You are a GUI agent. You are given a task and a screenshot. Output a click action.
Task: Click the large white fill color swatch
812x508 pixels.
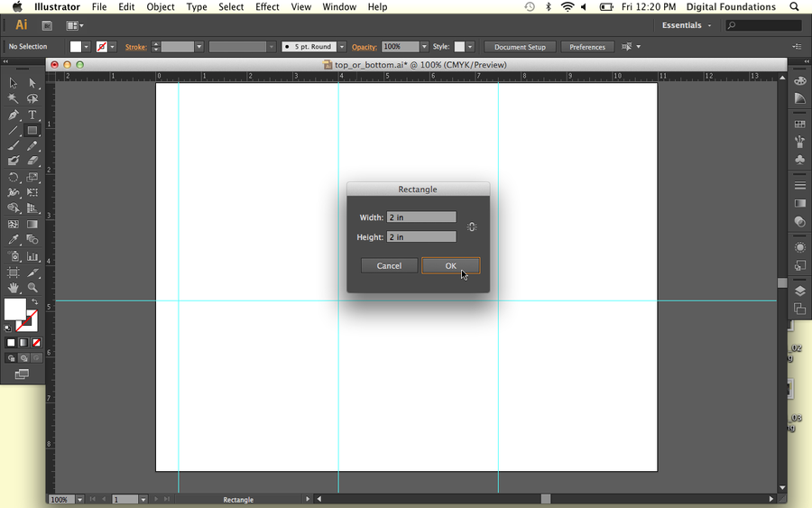14,309
